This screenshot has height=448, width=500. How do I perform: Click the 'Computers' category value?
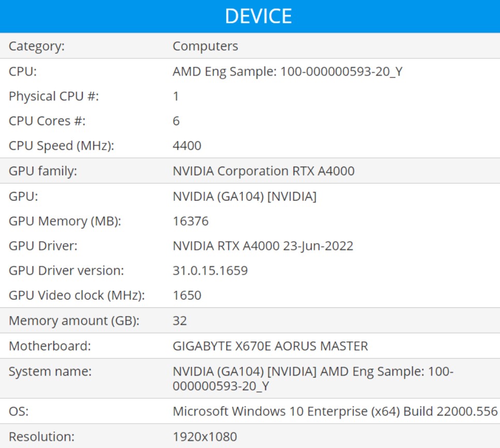[x=205, y=47]
